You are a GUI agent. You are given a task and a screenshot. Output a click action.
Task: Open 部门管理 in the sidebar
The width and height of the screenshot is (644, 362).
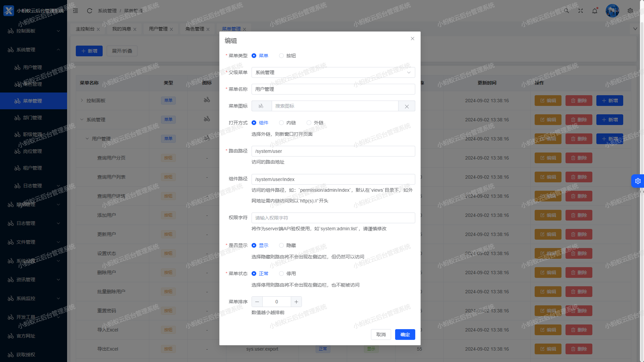33,118
